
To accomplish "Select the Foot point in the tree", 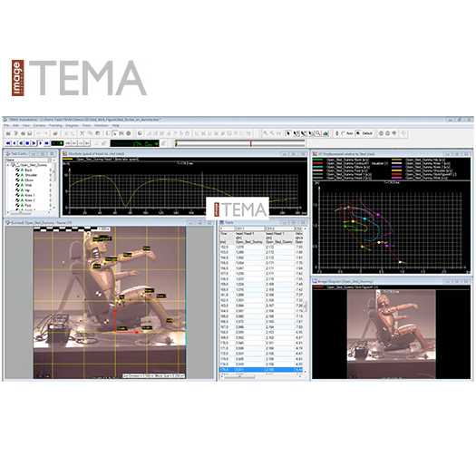I will 28,206.
